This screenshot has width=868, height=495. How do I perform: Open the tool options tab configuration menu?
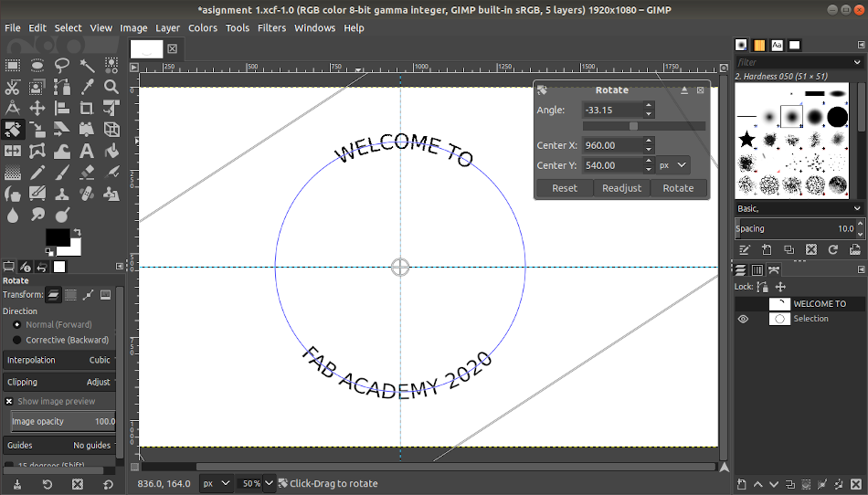point(120,267)
